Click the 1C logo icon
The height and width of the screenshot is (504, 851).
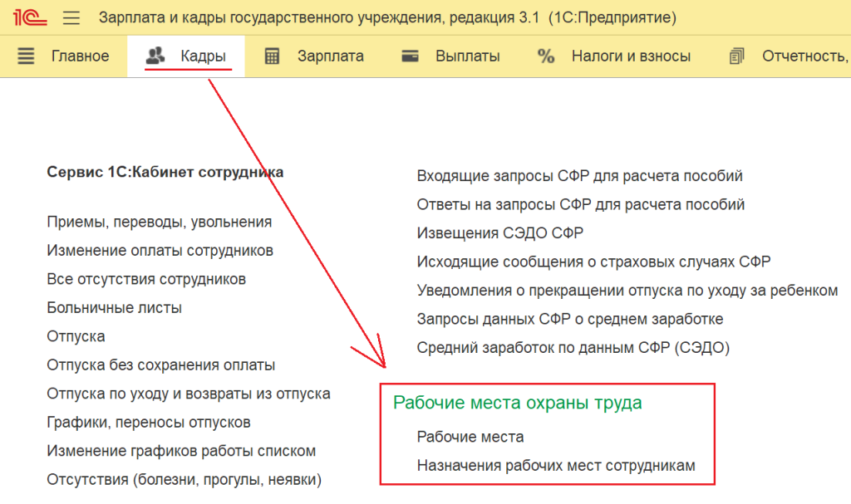click(x=30, y=17)
